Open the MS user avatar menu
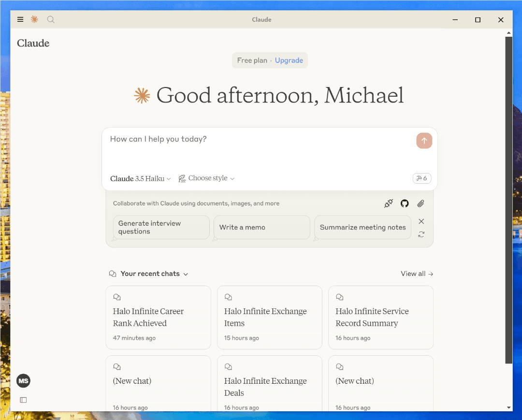Image resolution: width=522 pixels, height=420 pixels. [23, 381]
